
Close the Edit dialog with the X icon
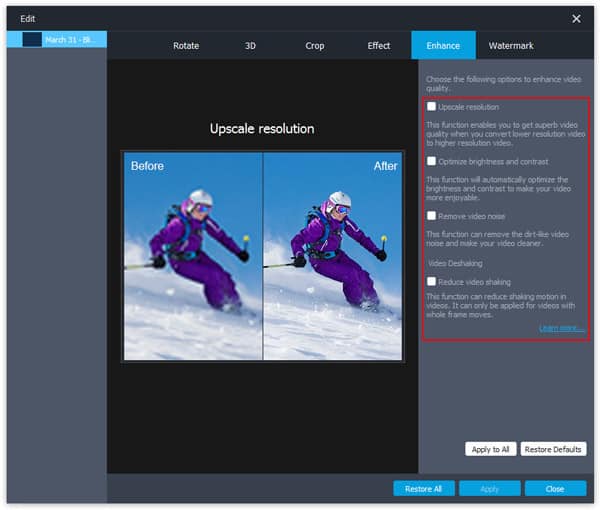(576, 19)
